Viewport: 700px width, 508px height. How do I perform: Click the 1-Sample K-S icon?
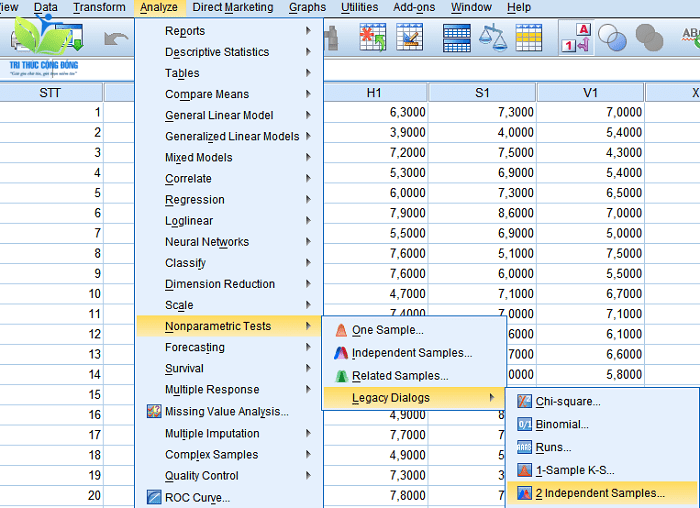tap(524, 470)
